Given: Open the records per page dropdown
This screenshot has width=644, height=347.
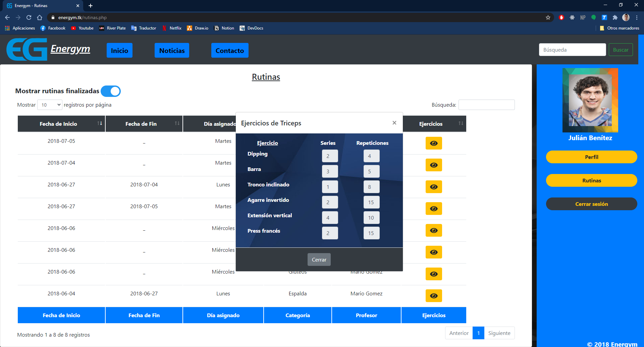Looking at the screenshot, I should pyautogui.click(x=50, y=105).
